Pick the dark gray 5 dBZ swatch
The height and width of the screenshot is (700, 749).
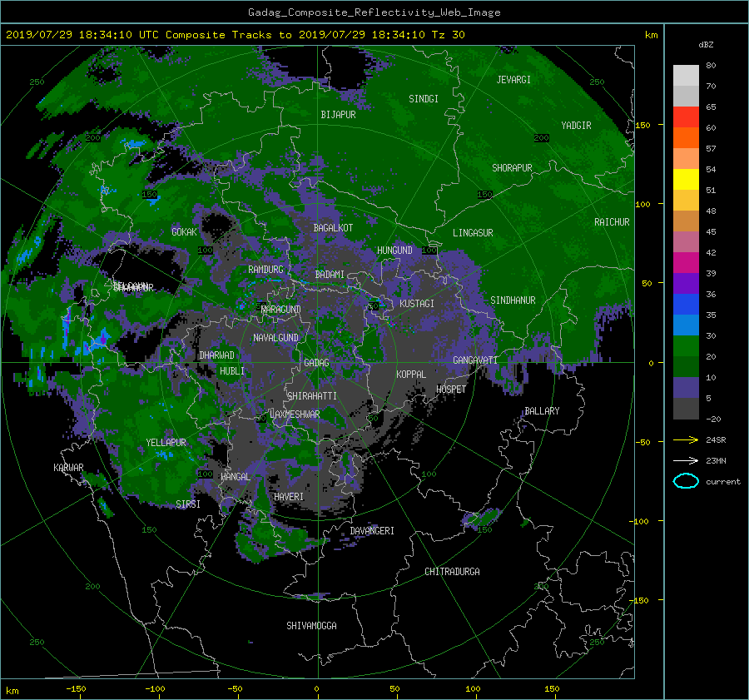(x=686, y=409)
